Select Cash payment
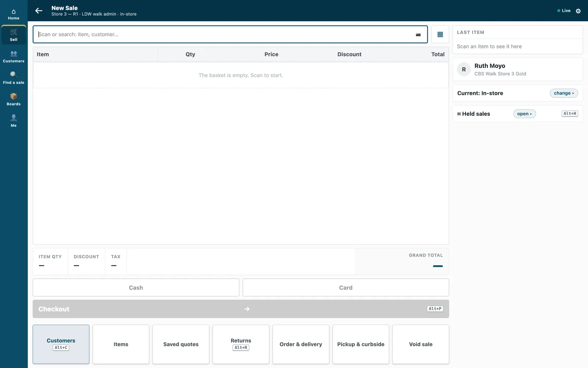Image resolution: width=588 pixels, height=368 pixels. pos(136,287)
